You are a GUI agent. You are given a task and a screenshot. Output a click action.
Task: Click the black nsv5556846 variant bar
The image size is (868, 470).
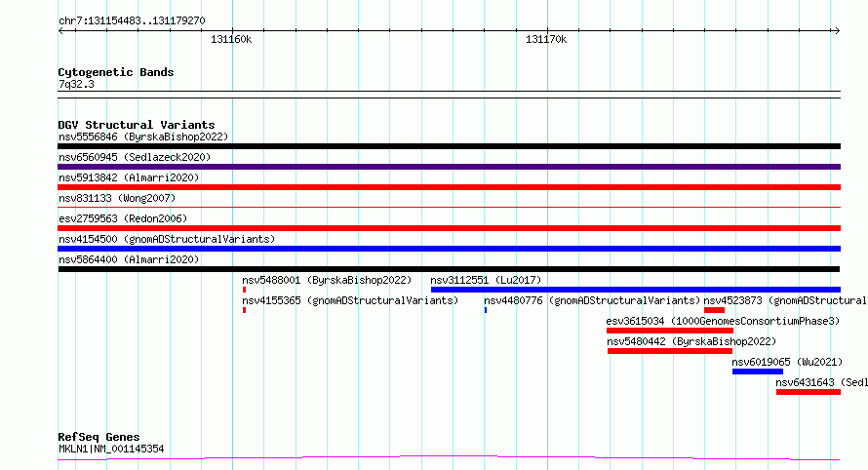449,146
